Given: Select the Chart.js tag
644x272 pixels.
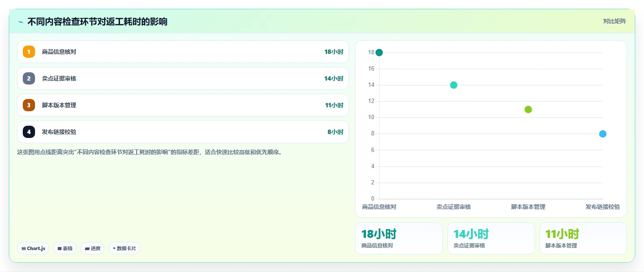Looking at the screenshot, I should pyautogui.click(x=33, y=248).
